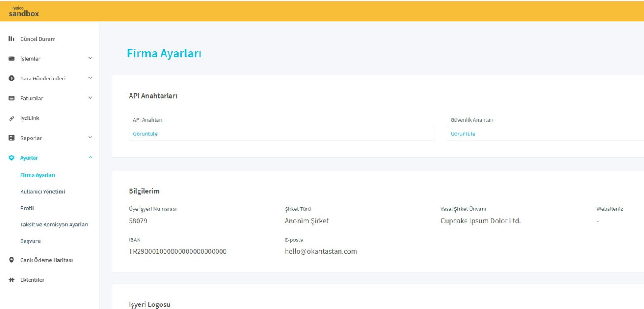The image size is (644, 309).
Task: Expand the Raporlar section
Action: click(90, 138)
